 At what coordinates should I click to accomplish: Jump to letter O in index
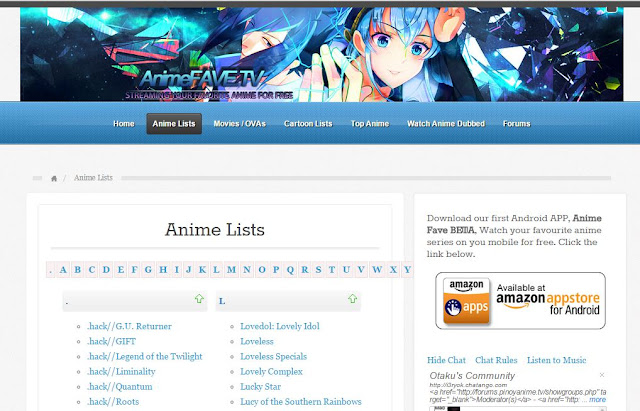[x=262, y=270]
